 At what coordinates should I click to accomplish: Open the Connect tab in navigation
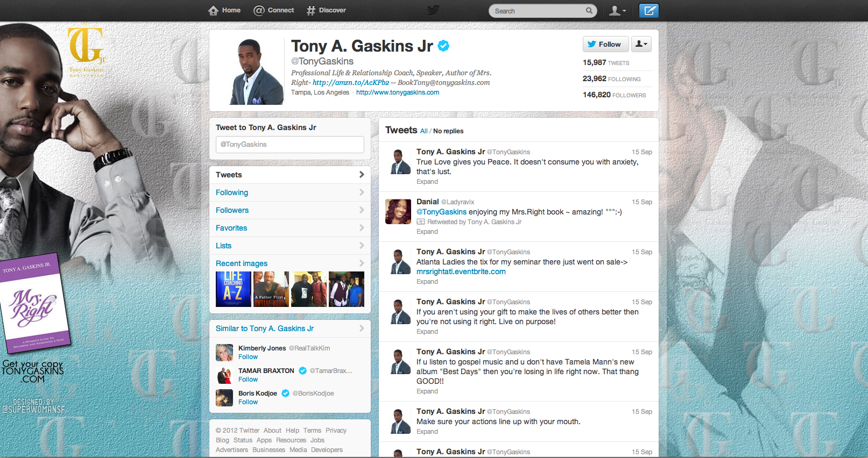point(274,10)
